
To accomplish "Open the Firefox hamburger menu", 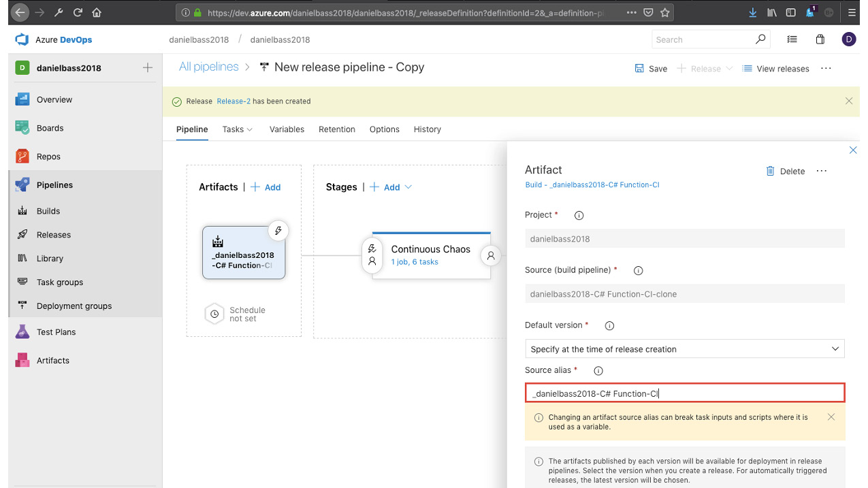I will click(852, 12).
